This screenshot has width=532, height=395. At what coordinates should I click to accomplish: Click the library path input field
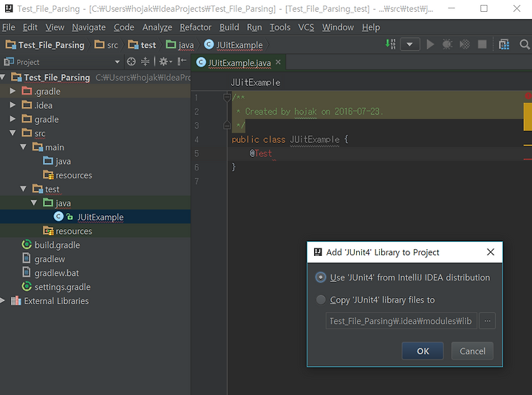pos(401,321)
